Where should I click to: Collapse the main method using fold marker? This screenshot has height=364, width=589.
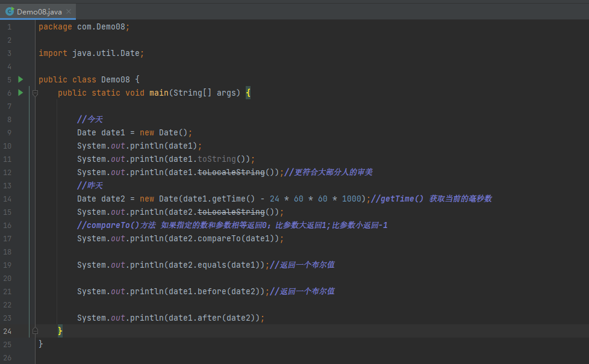click(35, 93)
